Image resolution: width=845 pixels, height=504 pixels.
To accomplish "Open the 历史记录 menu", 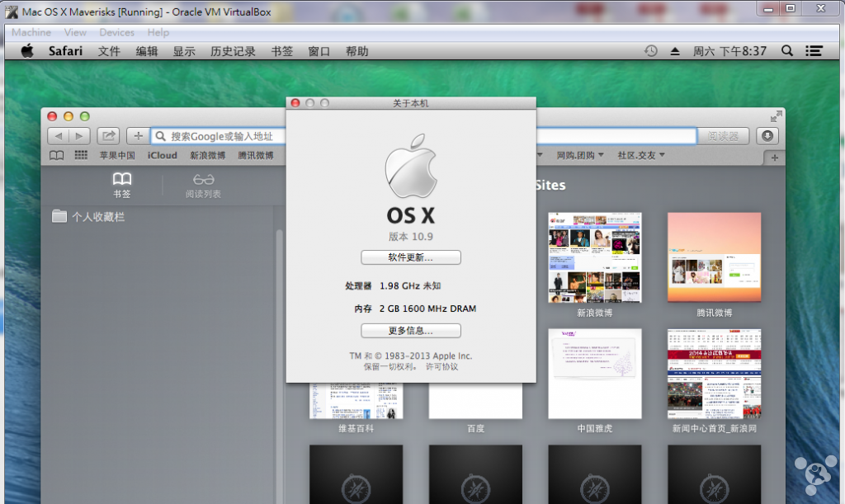I will tap(233, 51).
